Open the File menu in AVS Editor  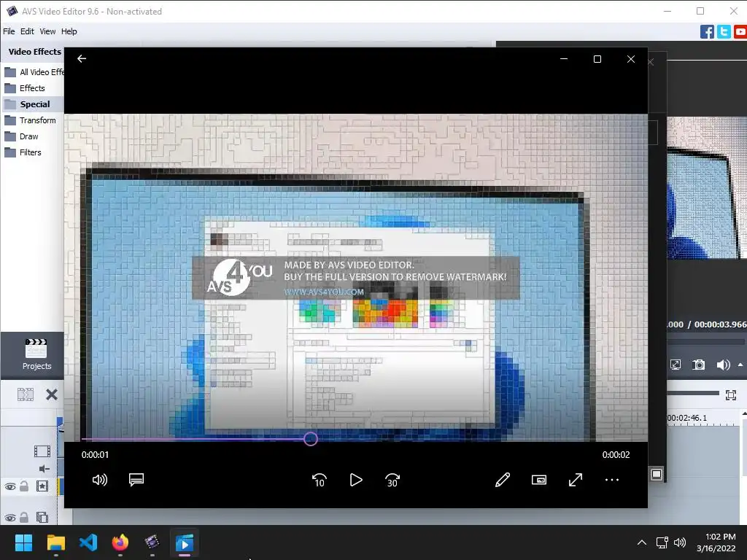9,31
